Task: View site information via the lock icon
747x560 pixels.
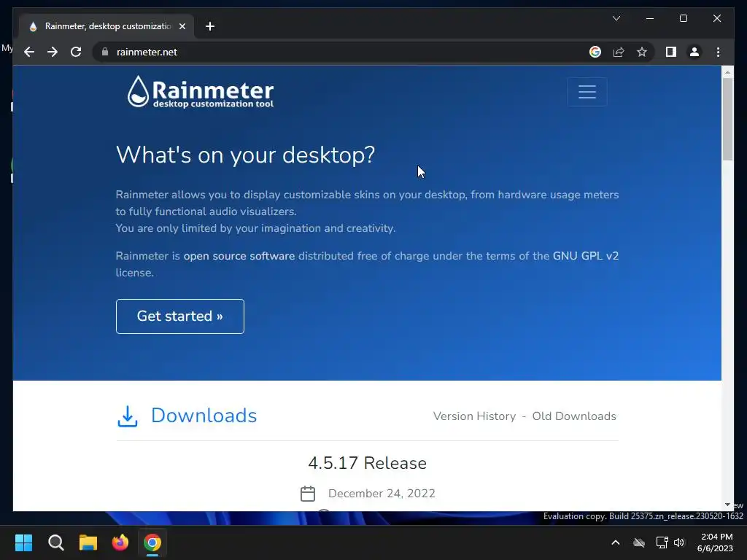Action: pos(105,52)
